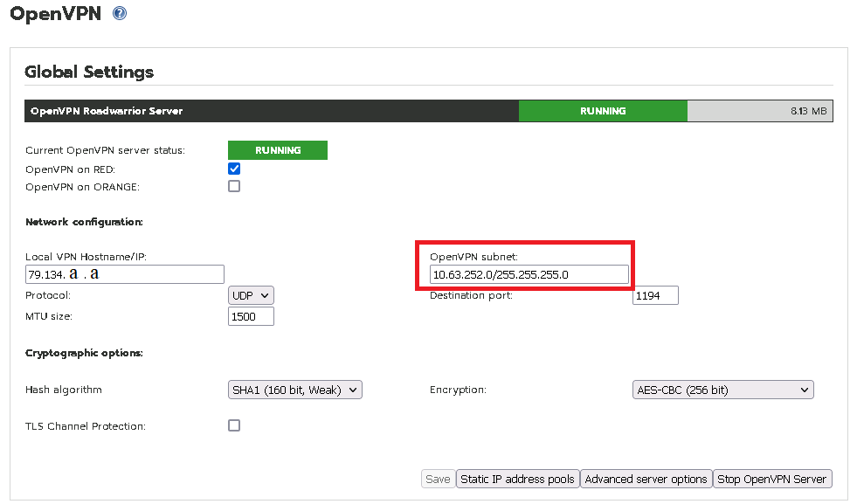Focus the Destination port field
The width and height of the screenshot is (857, 504).
pos(655,296)
